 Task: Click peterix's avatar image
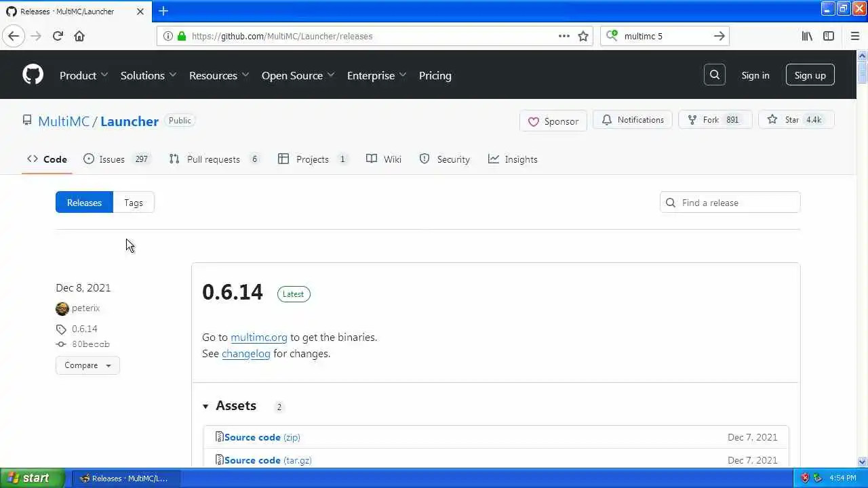click(62, 308)
